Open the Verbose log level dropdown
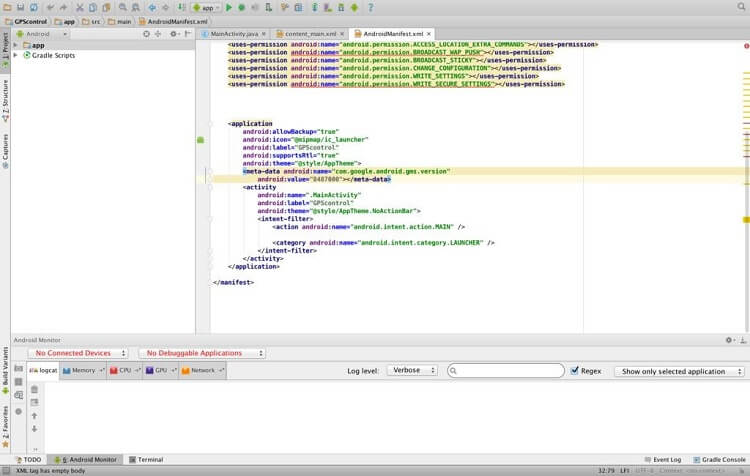The image size is (750, 476). click(x=412, y=370)
